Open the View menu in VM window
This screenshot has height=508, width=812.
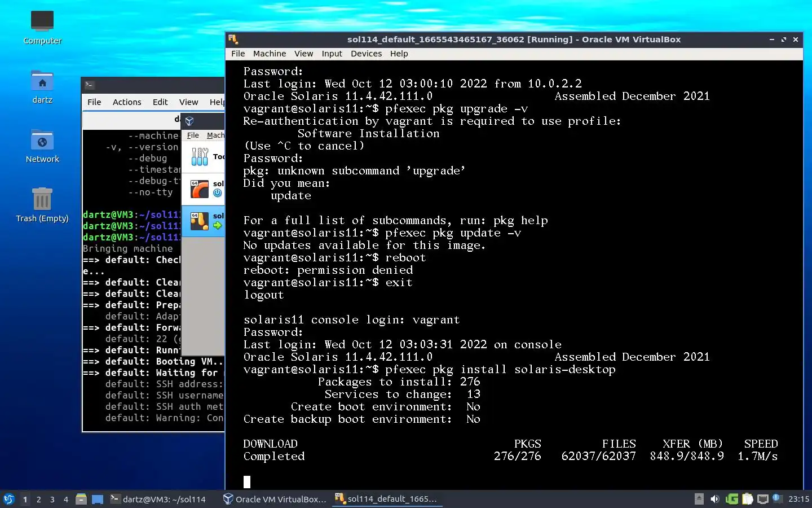click(x=303, y=54)
